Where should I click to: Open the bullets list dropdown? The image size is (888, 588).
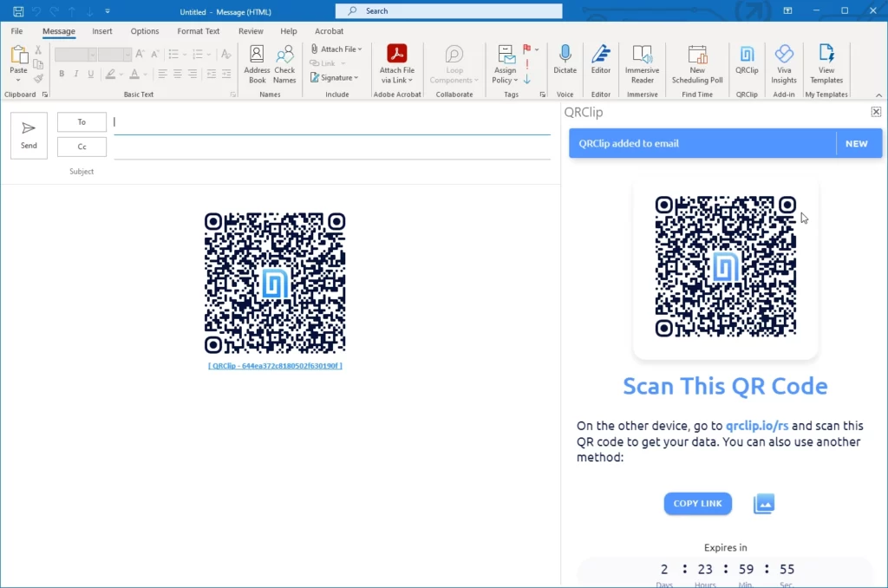point(185,55)
